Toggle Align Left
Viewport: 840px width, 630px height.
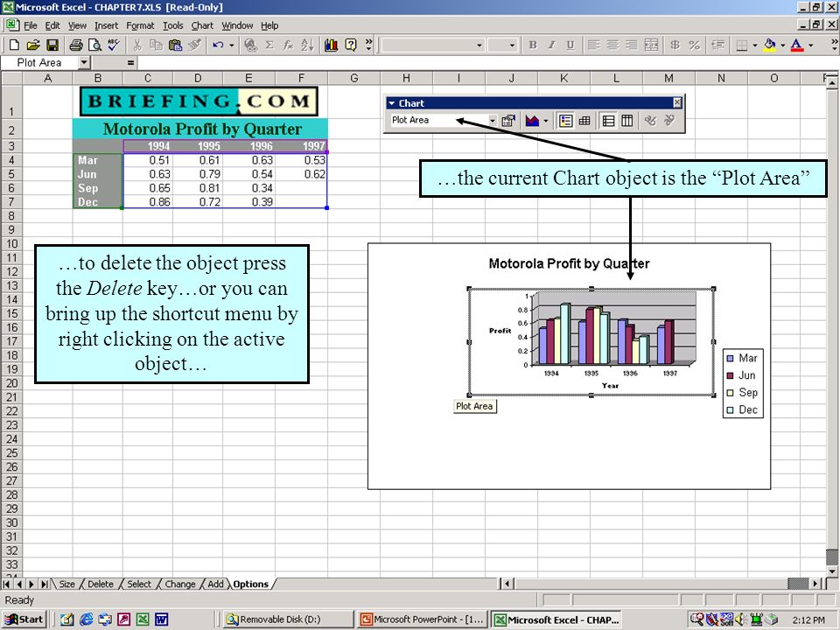[x=593, y=45]
